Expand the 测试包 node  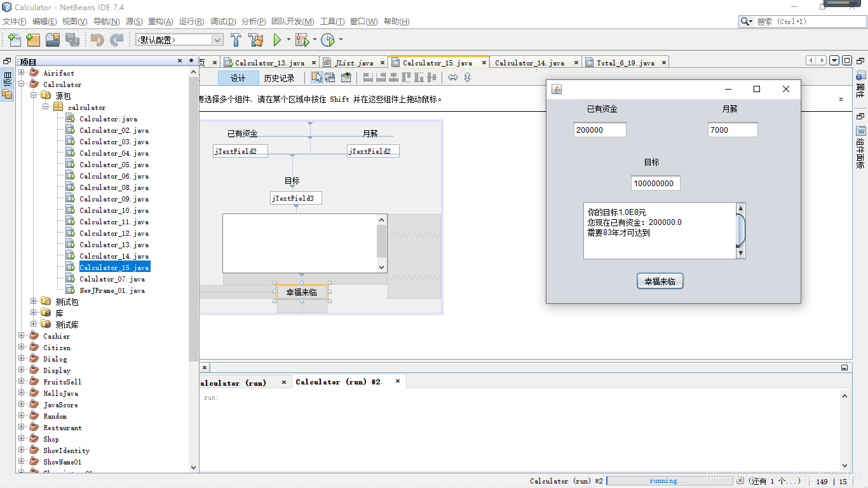pyautogui.click(x=34, y=301)
